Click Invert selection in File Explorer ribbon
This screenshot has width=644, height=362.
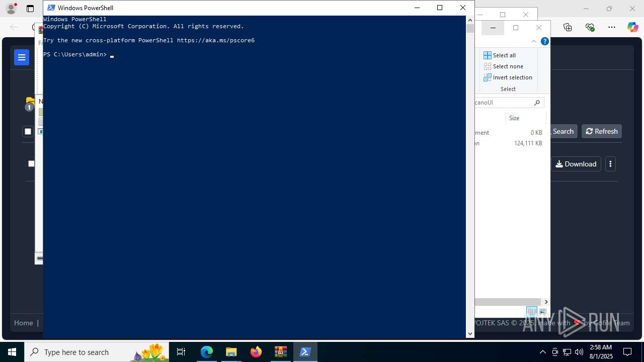pyautogui.click(x=508, y=77)
